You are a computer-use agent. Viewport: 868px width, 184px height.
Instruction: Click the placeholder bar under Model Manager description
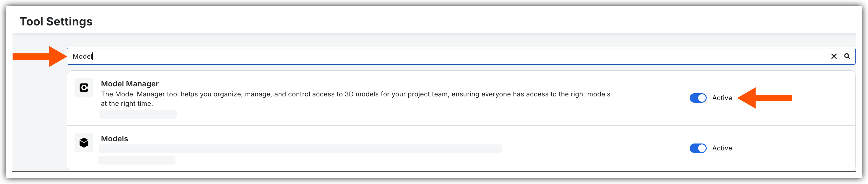[138, 114]
